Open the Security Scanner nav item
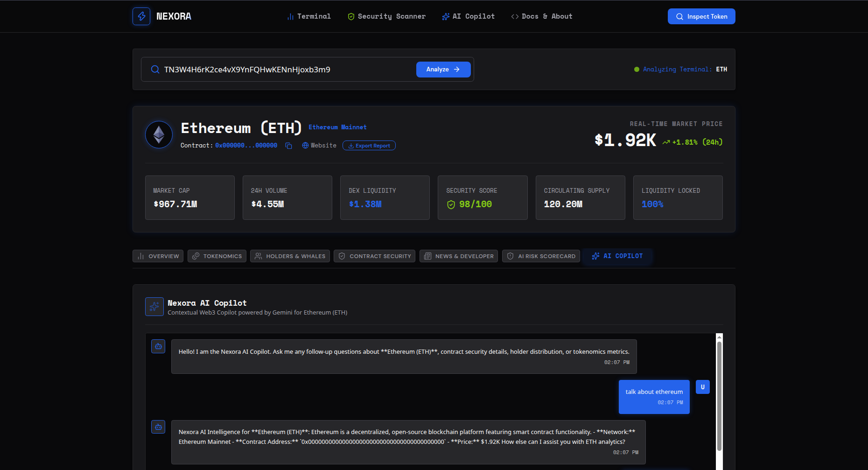This screenshot has width=868, height=470. click(387, 16)
